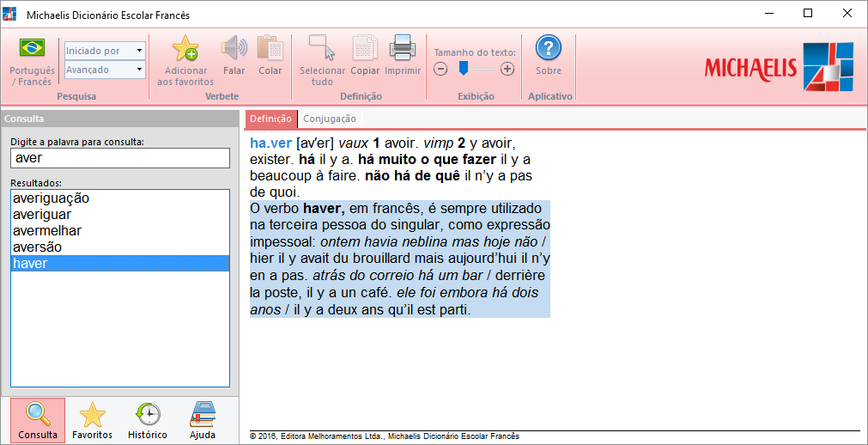Minimize the Michaelis window
Screen dimensions: 868x445
coord(769,14)
